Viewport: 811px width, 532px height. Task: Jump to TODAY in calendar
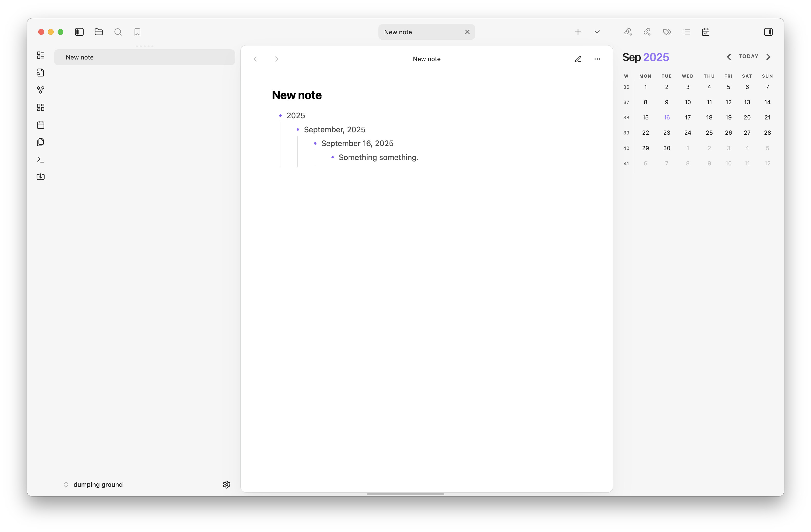(748, 57)
